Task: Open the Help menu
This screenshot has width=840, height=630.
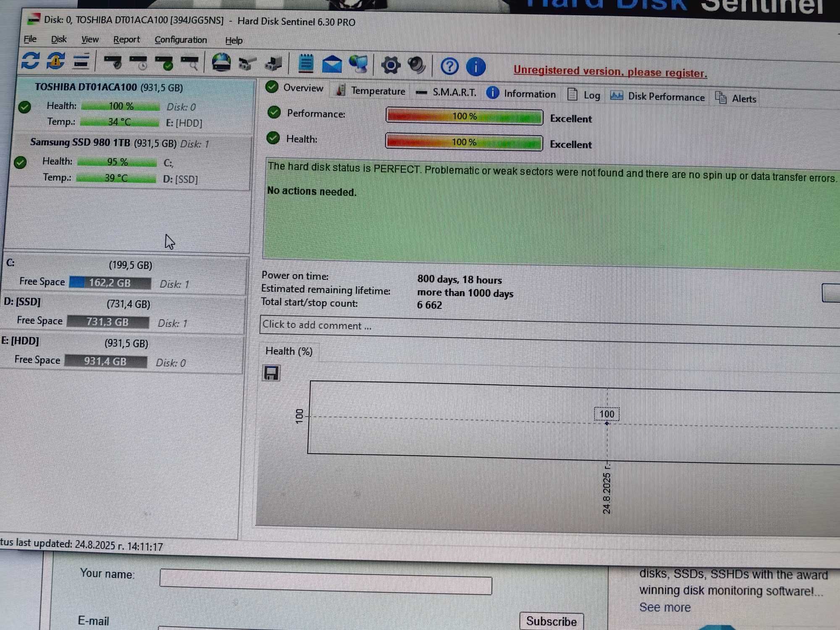Action: pyautogui.click(x=234, y=41)
